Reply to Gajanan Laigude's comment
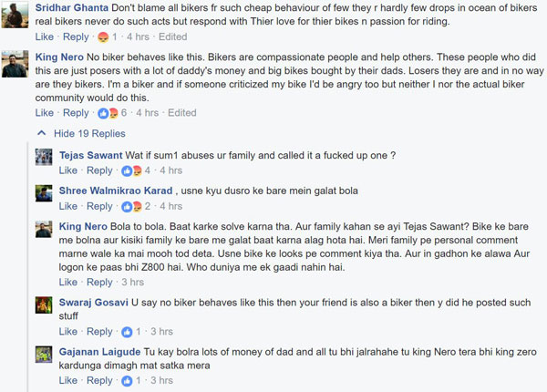This screenshot has width=547, height=392. (x=99, y=380)
